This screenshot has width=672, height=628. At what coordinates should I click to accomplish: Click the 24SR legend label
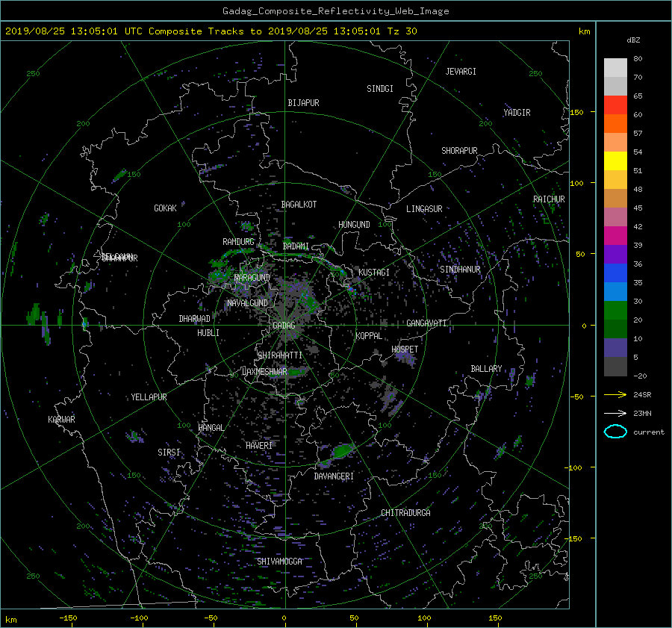642,394
